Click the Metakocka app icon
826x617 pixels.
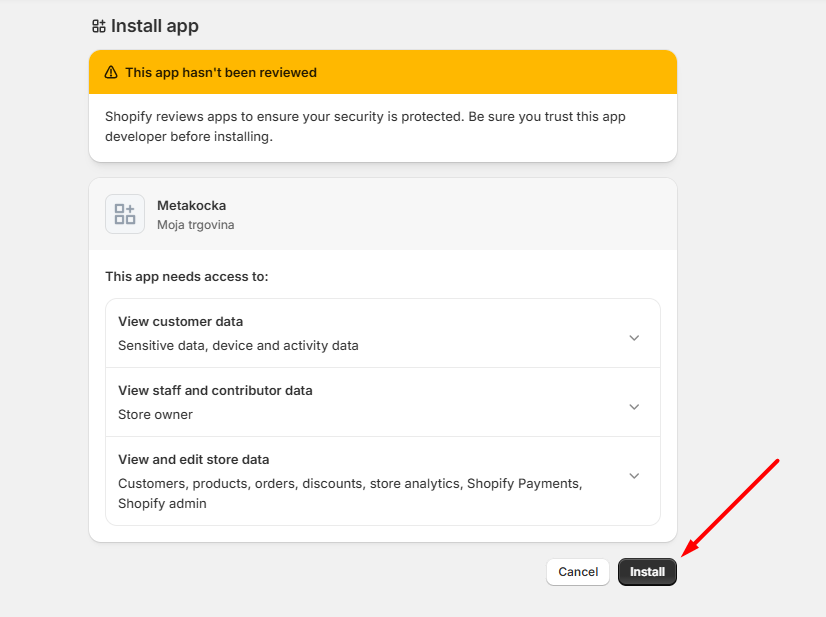point(125,214)
